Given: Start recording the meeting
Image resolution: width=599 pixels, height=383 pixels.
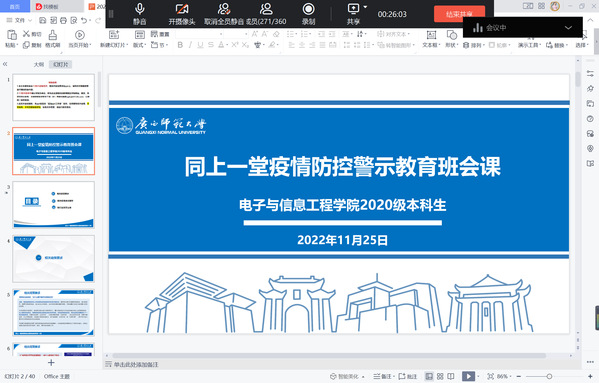Looking at the screenshot, I should 308,14.
